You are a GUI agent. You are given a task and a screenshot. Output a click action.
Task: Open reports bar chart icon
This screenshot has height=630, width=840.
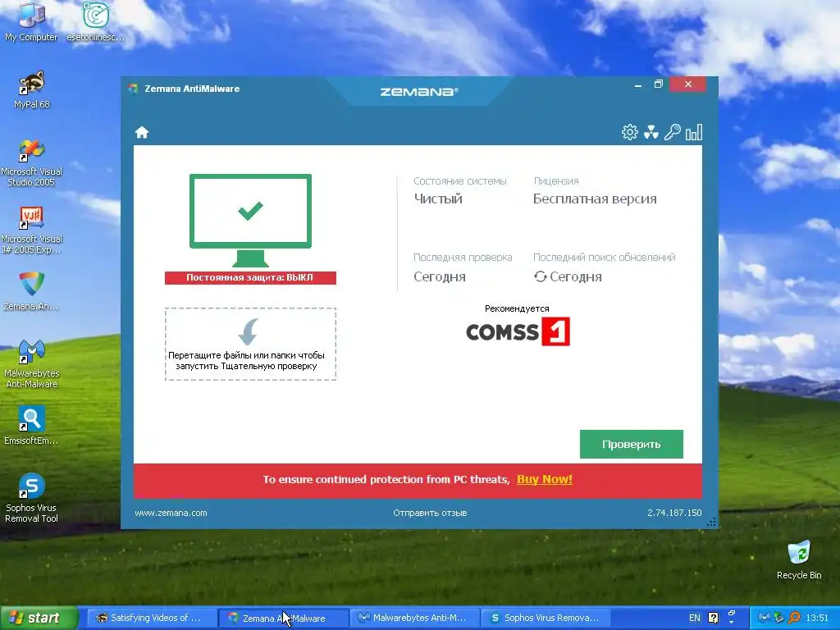point(694,132)
